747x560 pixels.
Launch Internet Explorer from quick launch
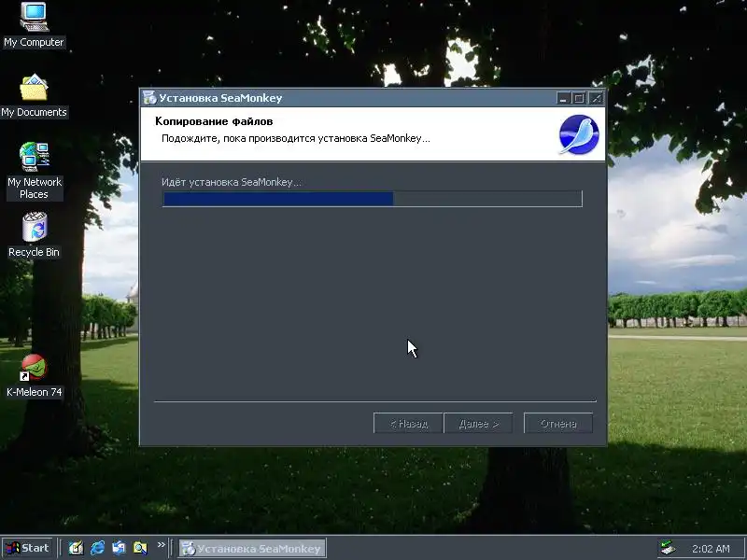click(97, 548)
